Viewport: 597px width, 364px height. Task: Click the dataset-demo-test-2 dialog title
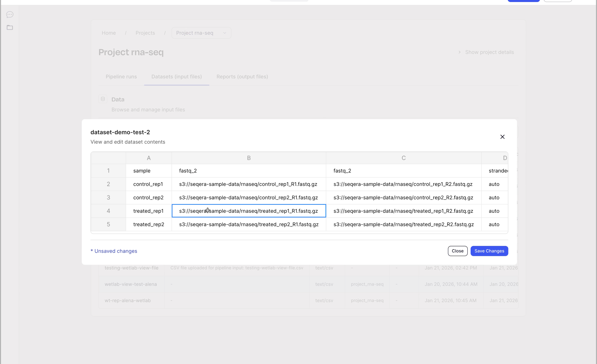coord(120,132)
